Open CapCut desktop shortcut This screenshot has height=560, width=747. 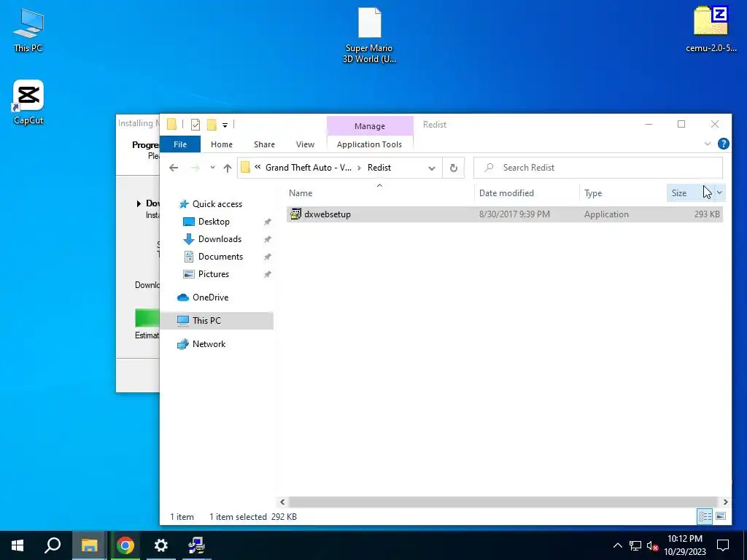(x=28, y=102)
